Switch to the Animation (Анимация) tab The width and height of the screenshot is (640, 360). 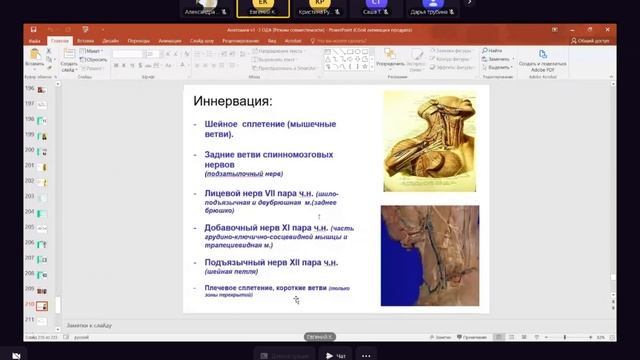pos(170,41)
